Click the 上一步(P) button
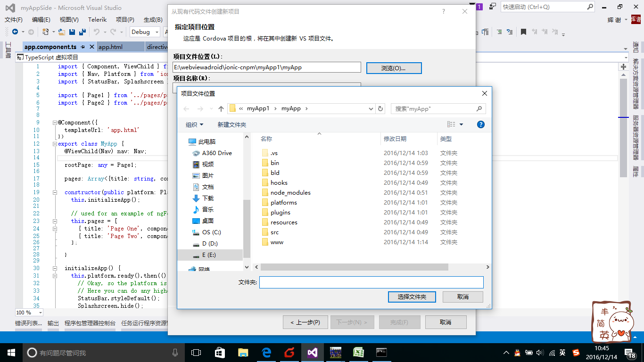The height and width of the screenshot is (362, 644). [305, 322]
